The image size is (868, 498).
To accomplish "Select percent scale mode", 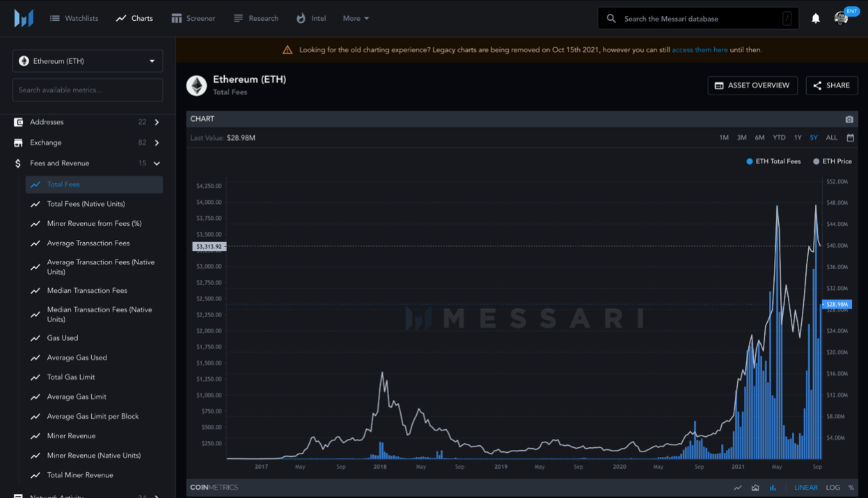I will pyautogui.click(x=851, y=488).
